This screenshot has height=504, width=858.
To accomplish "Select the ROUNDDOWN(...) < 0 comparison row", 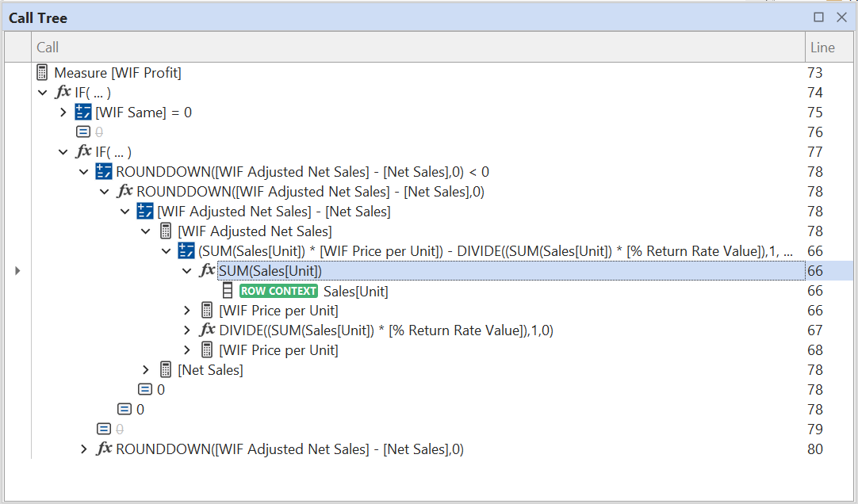I will pos(302,172).
